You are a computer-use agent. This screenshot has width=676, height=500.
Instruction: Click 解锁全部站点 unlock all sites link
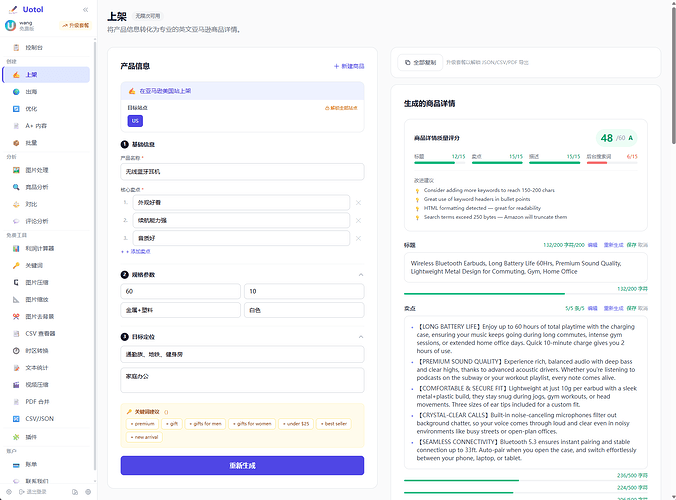[x=341, y=108]
